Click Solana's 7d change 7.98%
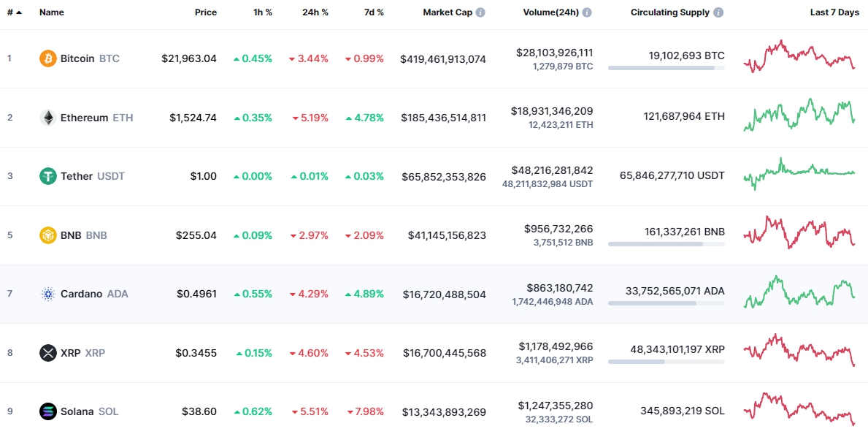This screenshot has width=868, height=437. [365, 411]
